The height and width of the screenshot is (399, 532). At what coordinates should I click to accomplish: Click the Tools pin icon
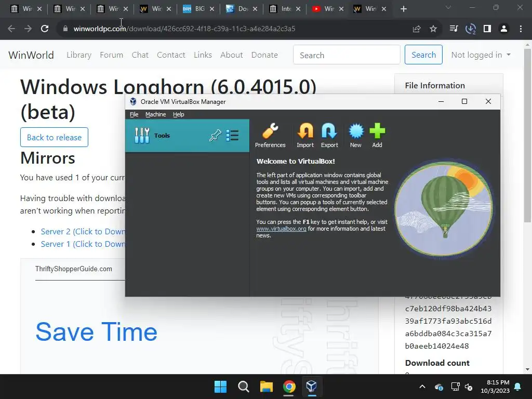(x=215, y=136)
